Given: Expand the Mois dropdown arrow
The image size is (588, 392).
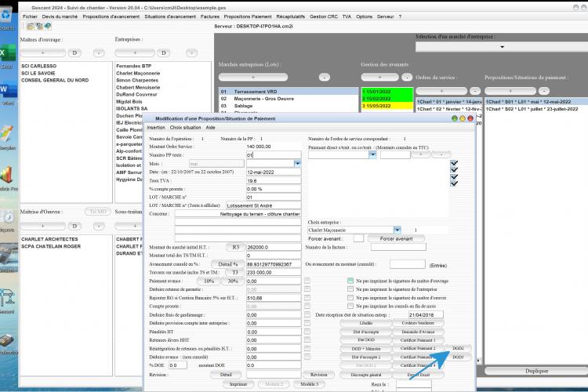Looking at the screenshot, I should (297, 164).
